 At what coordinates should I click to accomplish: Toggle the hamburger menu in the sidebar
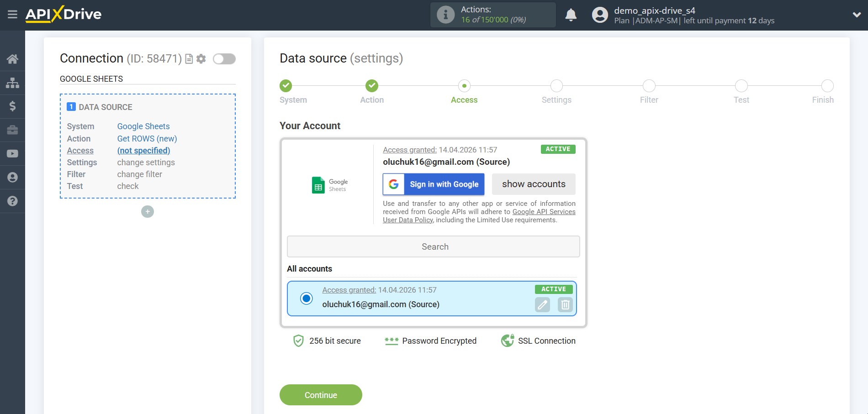[x=12, y=14]
